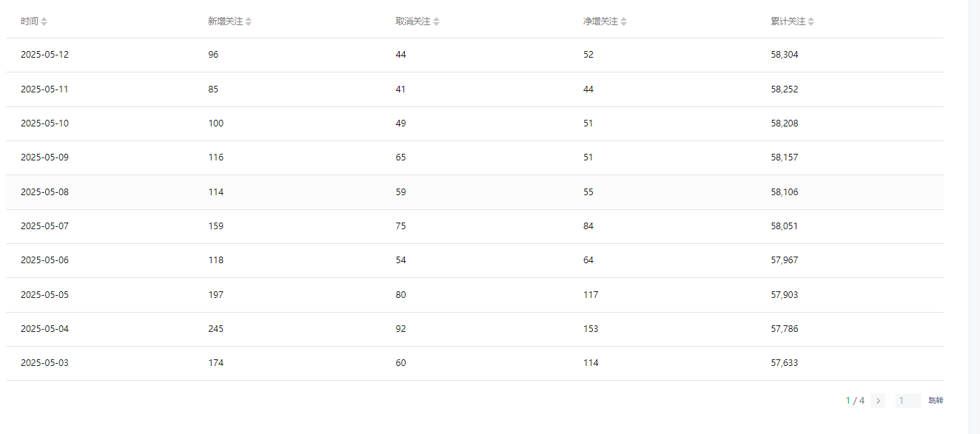980x434 pixels.
Task: Sort 累计关注 column via arrow icon
Action: [x=811, y=21]
